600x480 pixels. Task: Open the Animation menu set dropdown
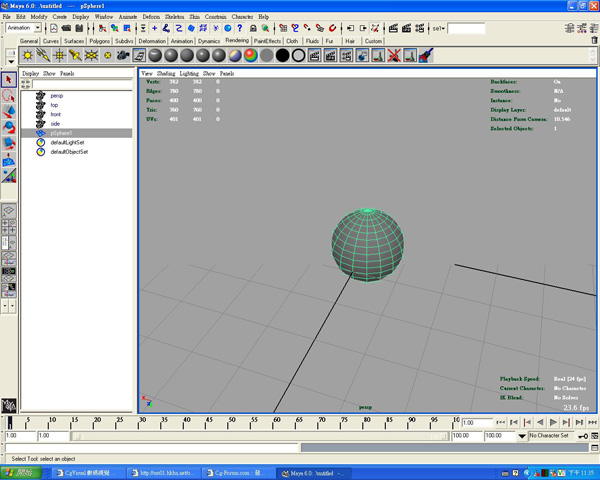click(38, 28)
